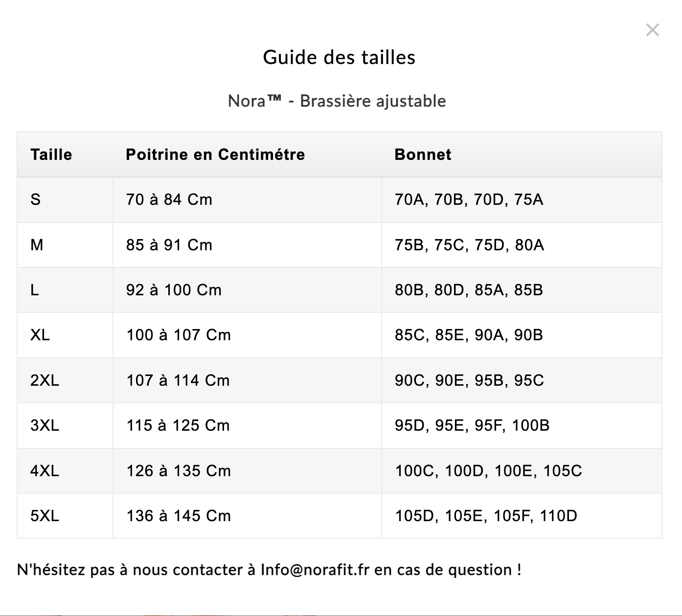
Task: Click the S size row label
Action: point(36,199)
